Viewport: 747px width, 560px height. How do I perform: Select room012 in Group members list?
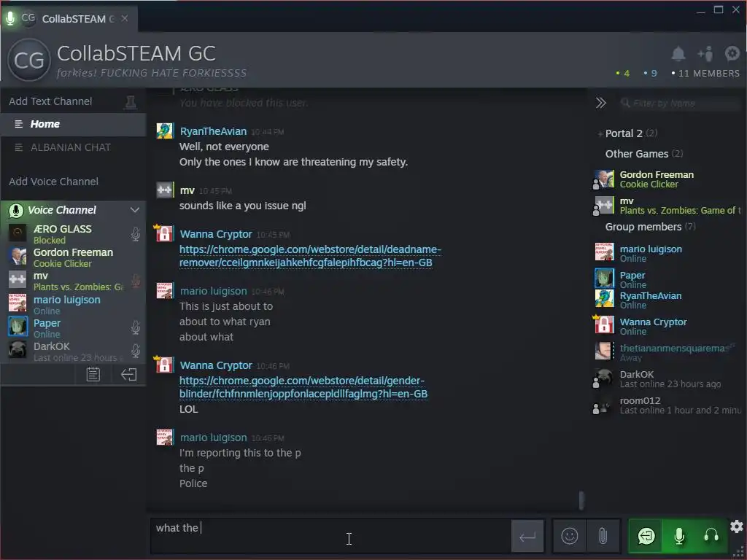click(667, 405)
